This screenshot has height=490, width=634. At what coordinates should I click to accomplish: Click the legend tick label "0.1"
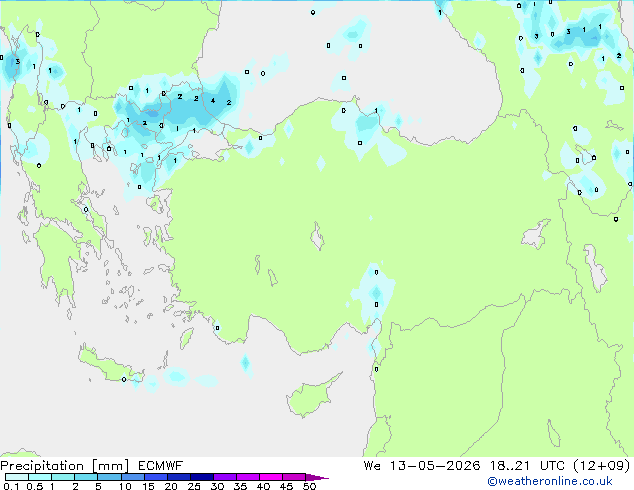(x=11, y=486)
